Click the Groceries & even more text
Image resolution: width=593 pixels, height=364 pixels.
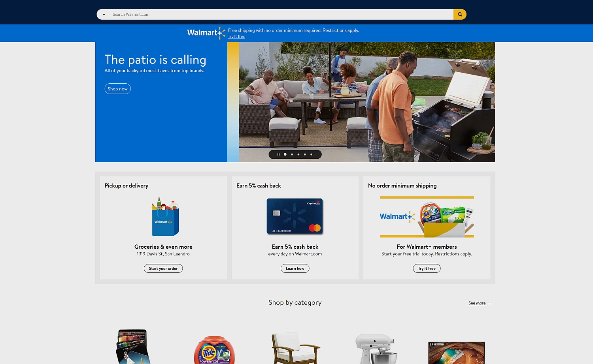pyautogui.click(x=163, y=247)
